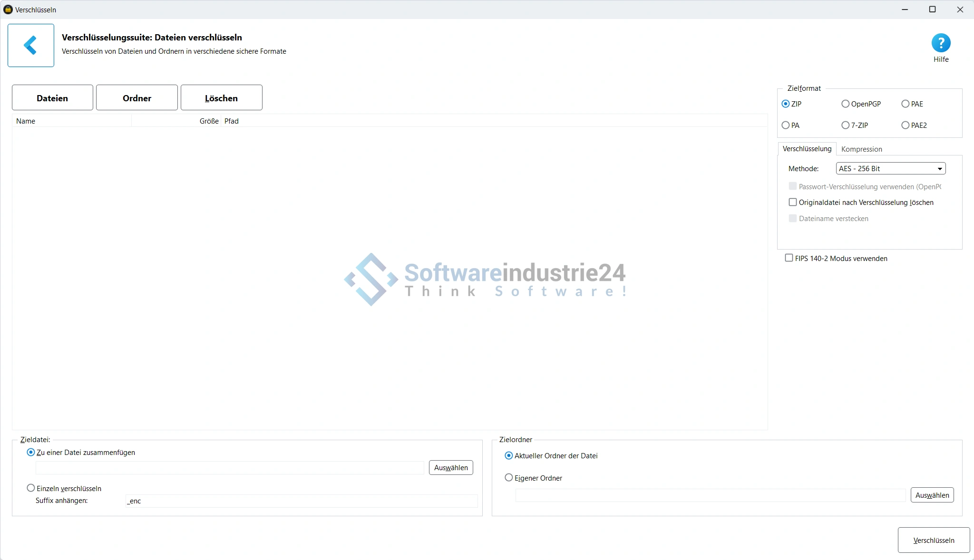
Task: Click the lock app icon in title bar
Action: pyautogui.click(x=8, y=10)
